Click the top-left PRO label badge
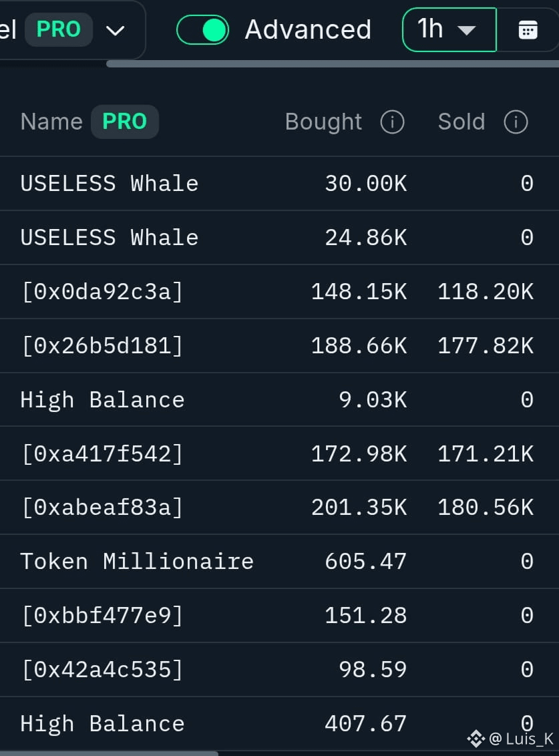Screen dimensions: 559x756 (x=58, y=29)
